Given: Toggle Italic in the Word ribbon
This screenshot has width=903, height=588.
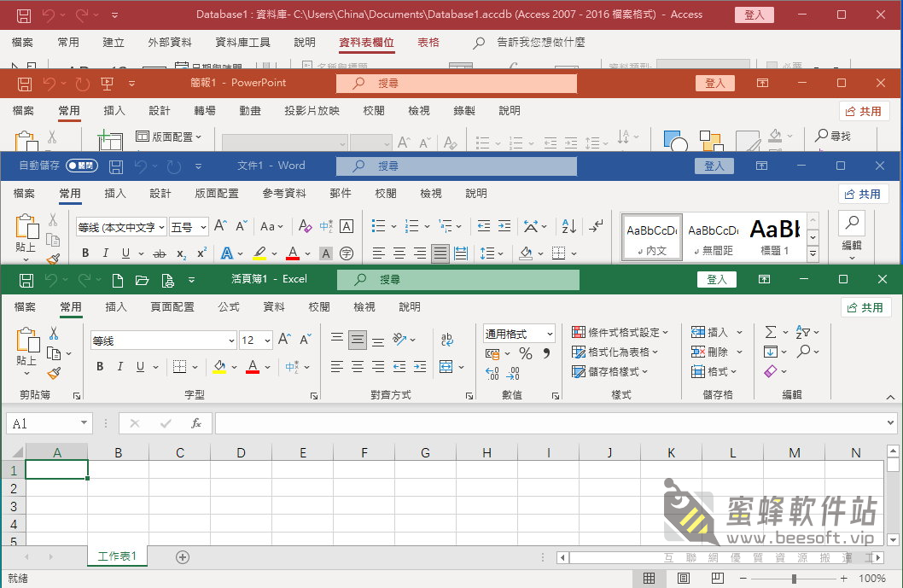Looking at the screenshot, I should [x=105, y=253].
